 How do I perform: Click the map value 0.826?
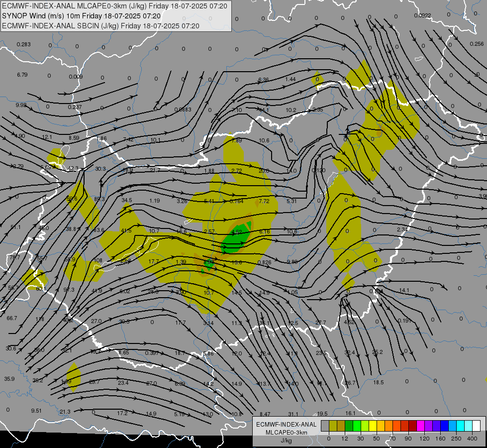[264, 262]
